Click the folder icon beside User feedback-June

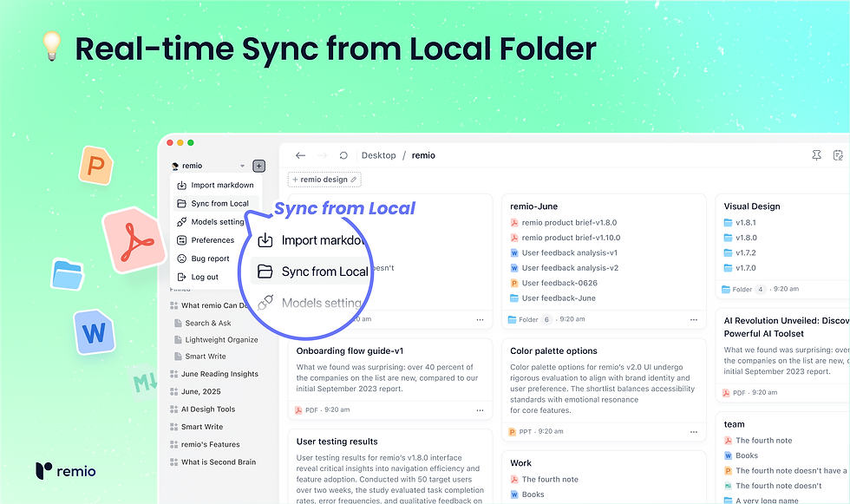pos(514,298)
